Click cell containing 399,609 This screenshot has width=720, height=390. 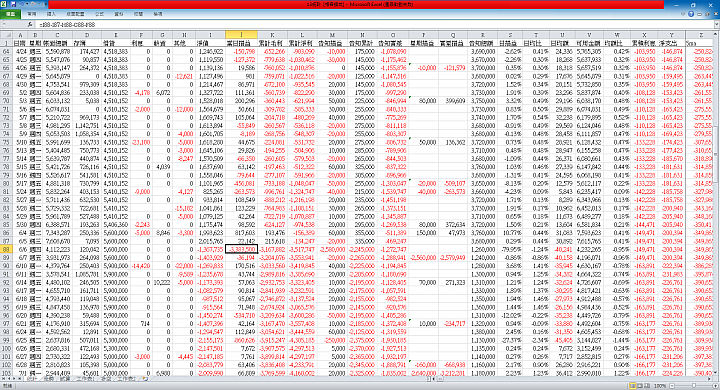453,101
